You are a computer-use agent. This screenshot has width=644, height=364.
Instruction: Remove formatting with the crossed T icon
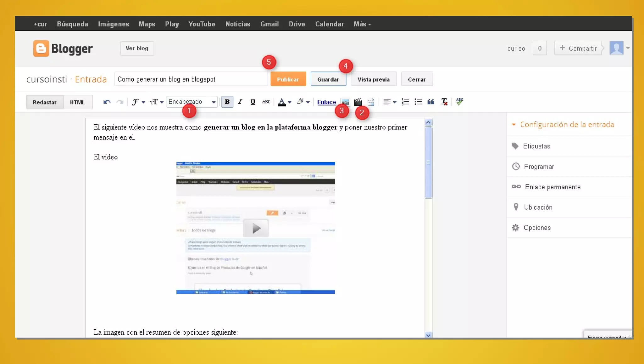(444, 102)
